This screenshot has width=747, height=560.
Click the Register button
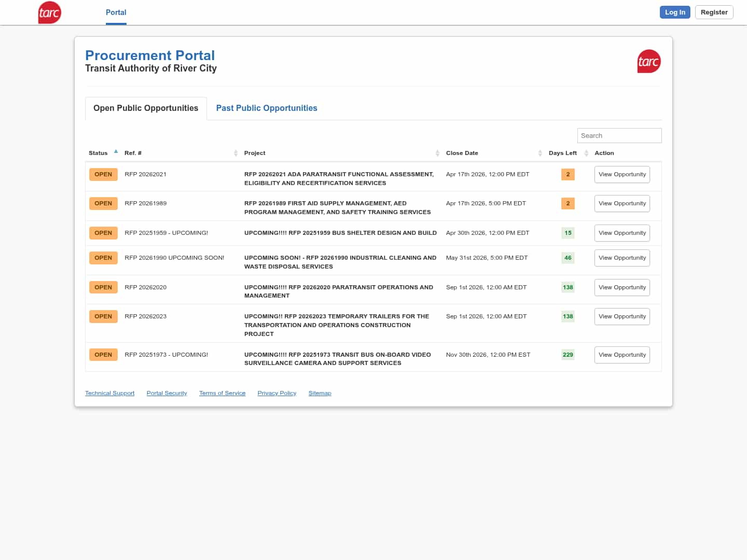point(714,12)
